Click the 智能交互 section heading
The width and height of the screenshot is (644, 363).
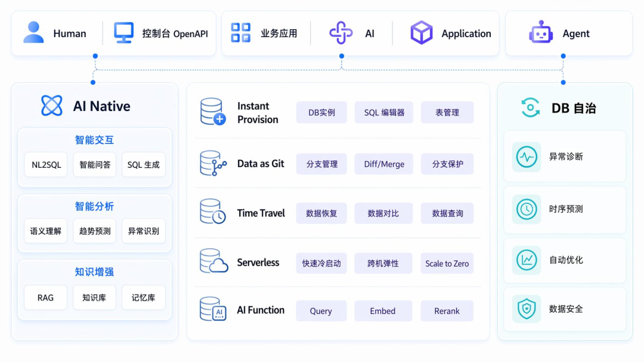(x=94, y=140)
